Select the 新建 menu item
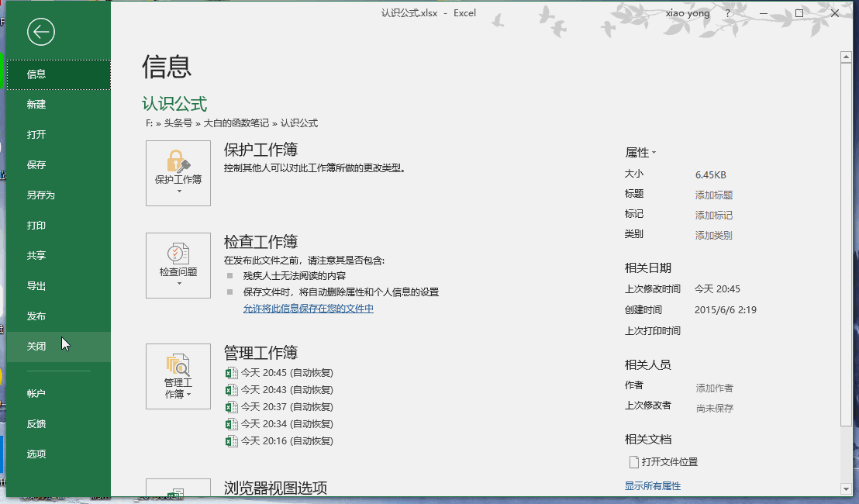The width and height of the screenshot is (859, 504). tap(59, 105)
